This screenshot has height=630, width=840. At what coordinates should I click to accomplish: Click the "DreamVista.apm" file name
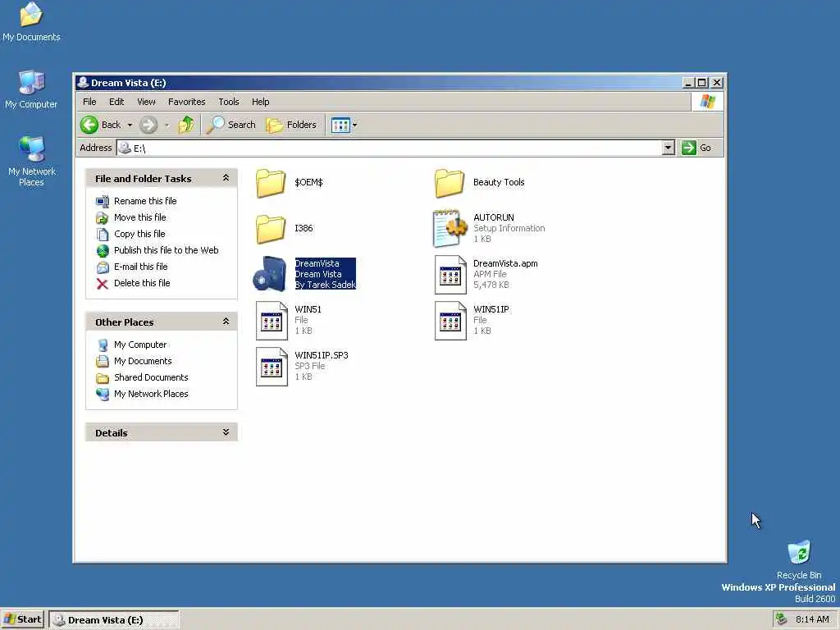tap(505, 263)
